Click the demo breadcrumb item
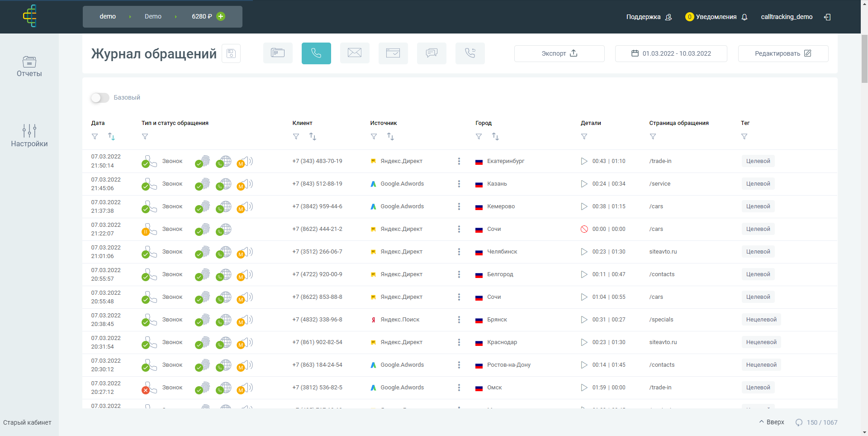The height and width of the screenshot is (436, 868). point(108,16)
